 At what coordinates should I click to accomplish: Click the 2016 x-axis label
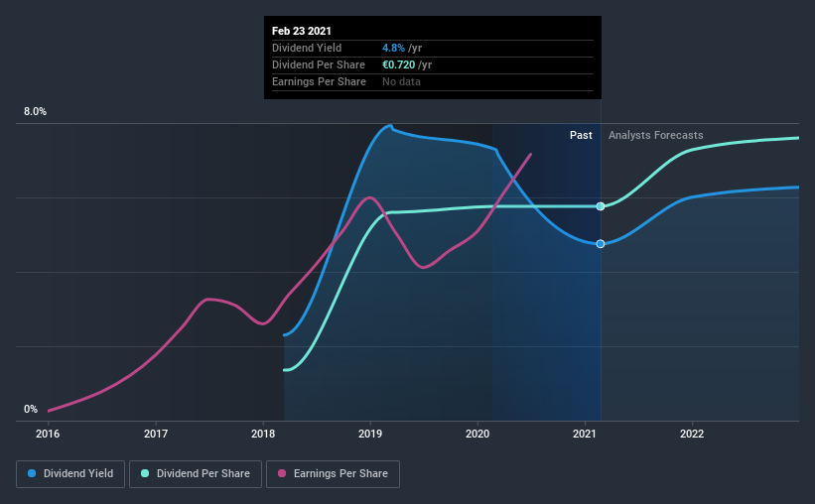pyautogui.click(x=48, y=434)
